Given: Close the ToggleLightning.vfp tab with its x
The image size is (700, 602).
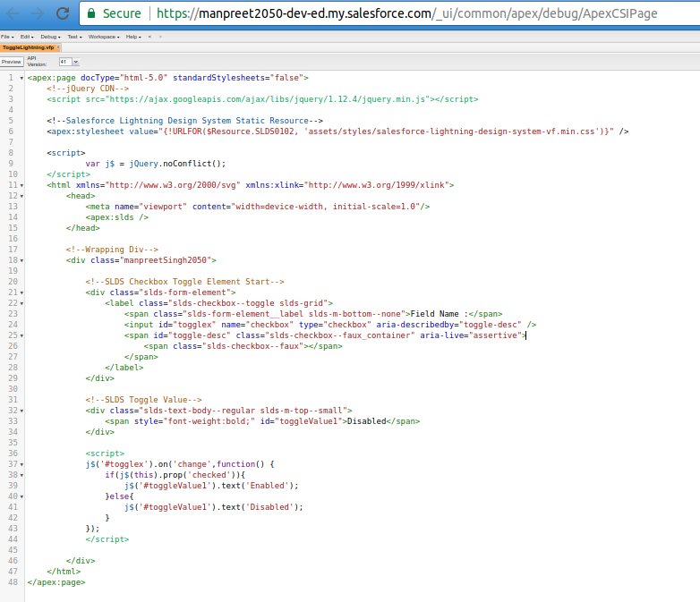Looking at the screenshot, I should pos(57,47).
